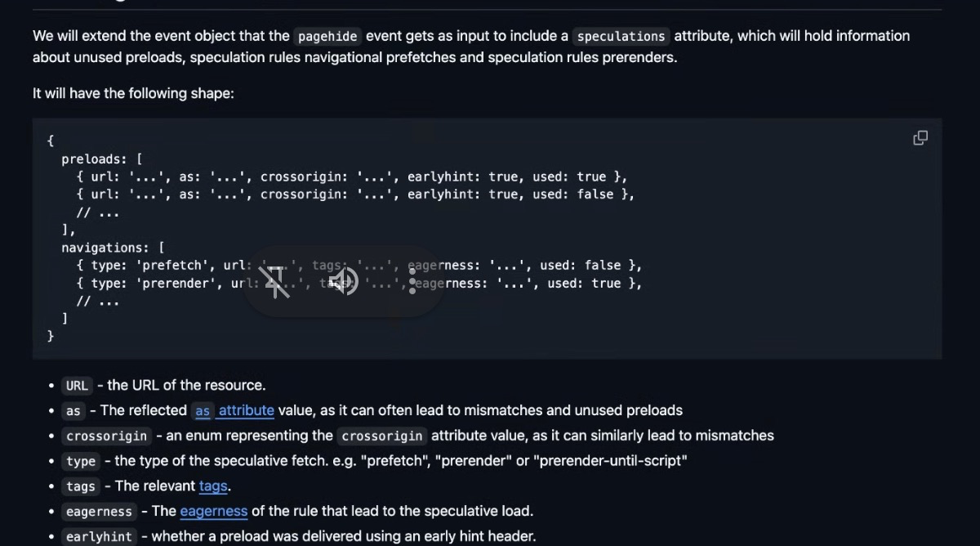Screen dimensions: 980x546
Task: Click the crossed-out pin icon
Action: click(x=277, y=282)
